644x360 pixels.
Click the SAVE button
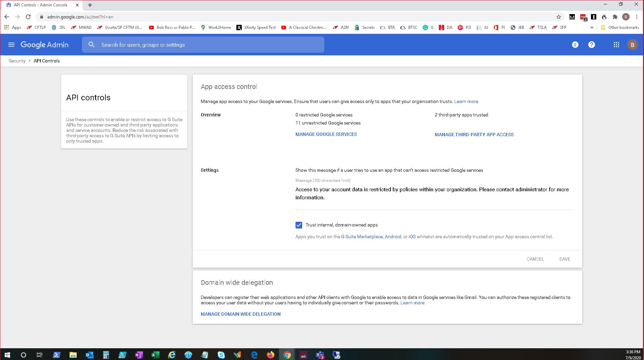tap(564, 259)
